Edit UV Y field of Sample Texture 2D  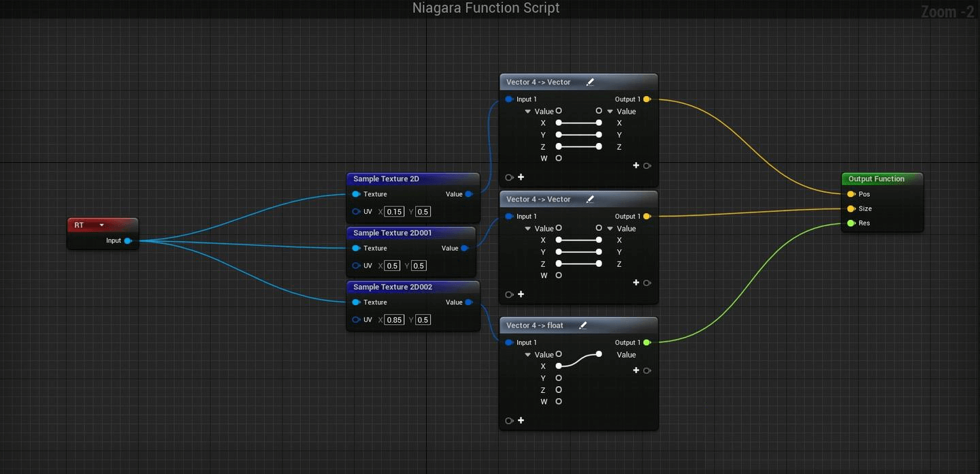click(x=423, y=212)
